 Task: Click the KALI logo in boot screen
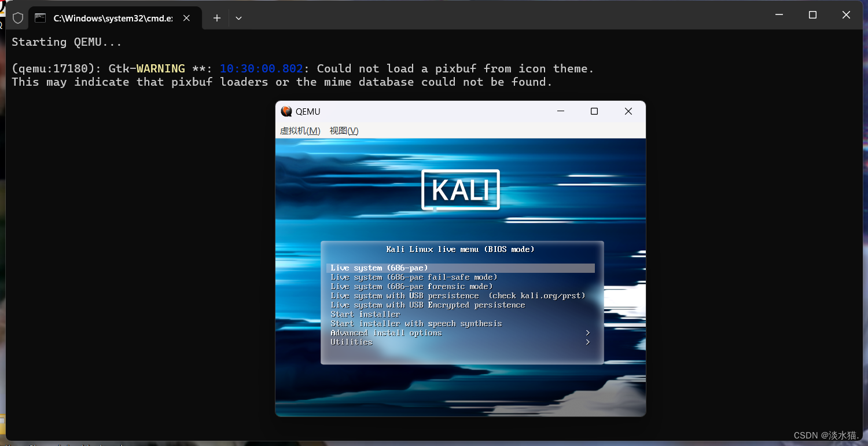click(461, 189)
